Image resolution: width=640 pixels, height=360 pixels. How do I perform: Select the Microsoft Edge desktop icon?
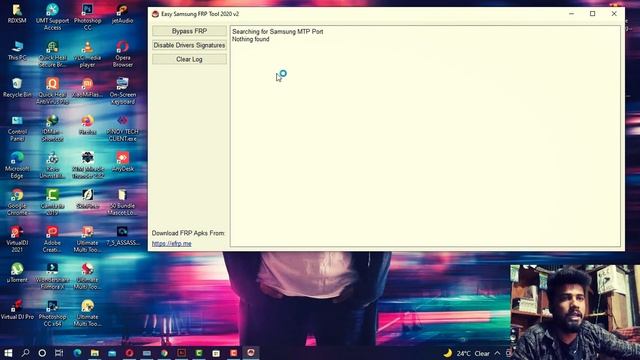(x=17, y=165)
